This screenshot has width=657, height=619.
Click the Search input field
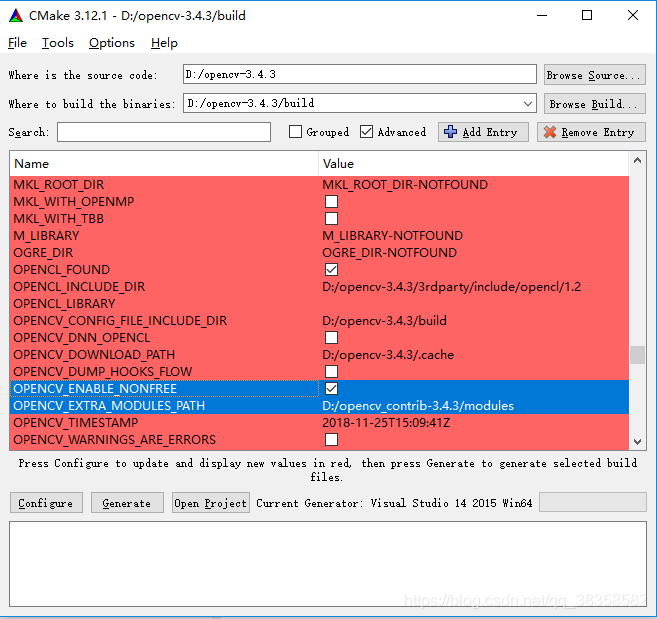pos(164,132)
